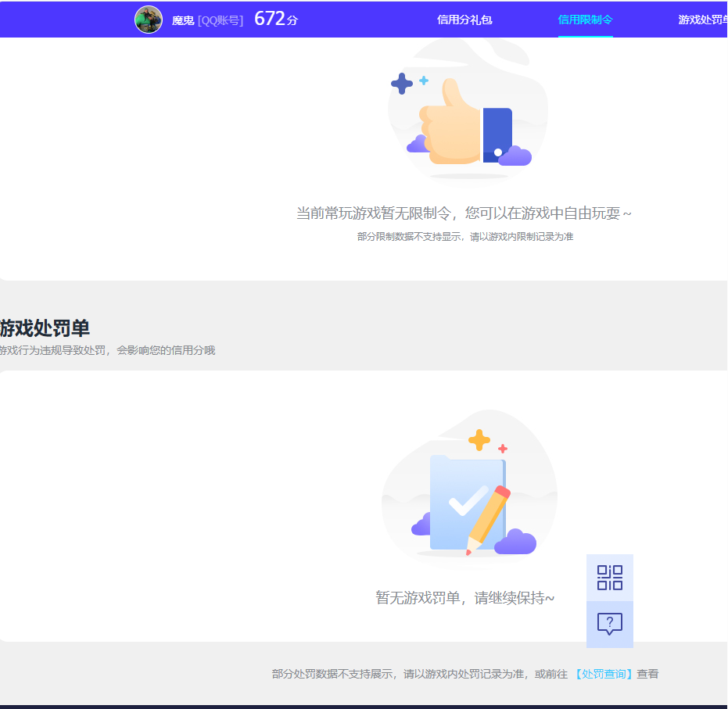This screenshot has width=728, height=709.
Task: Click footer note 部分处罚数据不支持展示
Action: (465, 674)
